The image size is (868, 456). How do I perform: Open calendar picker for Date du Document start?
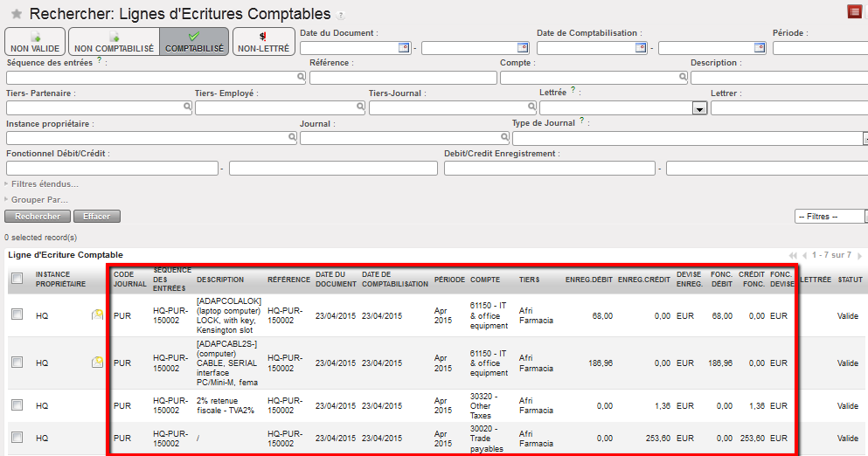click(404, 48)
